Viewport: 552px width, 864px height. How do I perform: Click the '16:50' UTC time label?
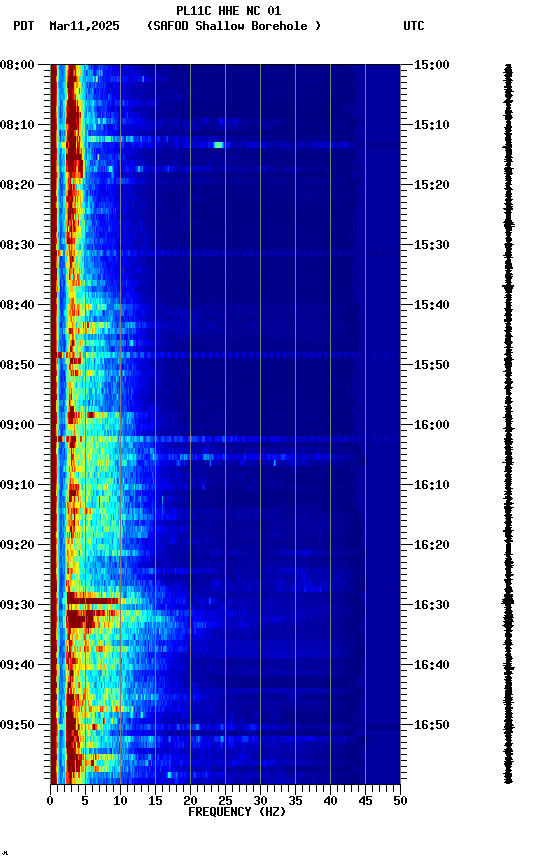[x=431, y=725]
